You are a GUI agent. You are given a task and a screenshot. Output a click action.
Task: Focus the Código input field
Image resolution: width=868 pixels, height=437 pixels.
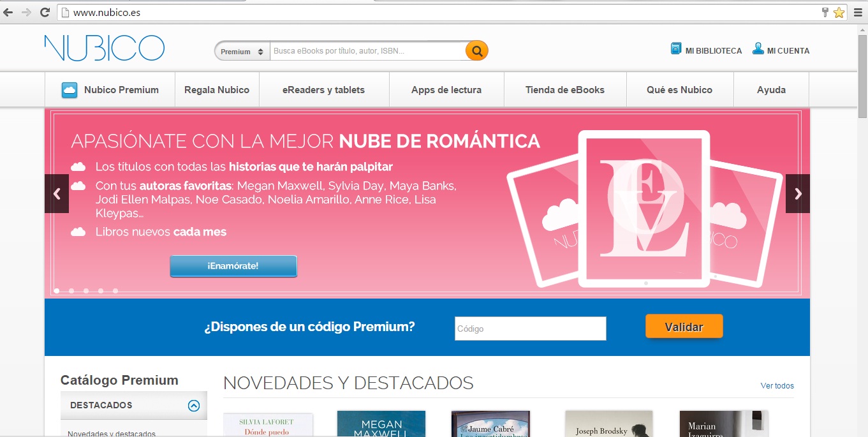[x=530, y=329]
